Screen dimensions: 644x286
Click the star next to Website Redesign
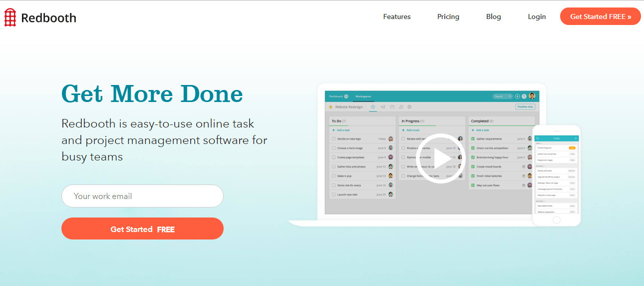click(330, 106)
